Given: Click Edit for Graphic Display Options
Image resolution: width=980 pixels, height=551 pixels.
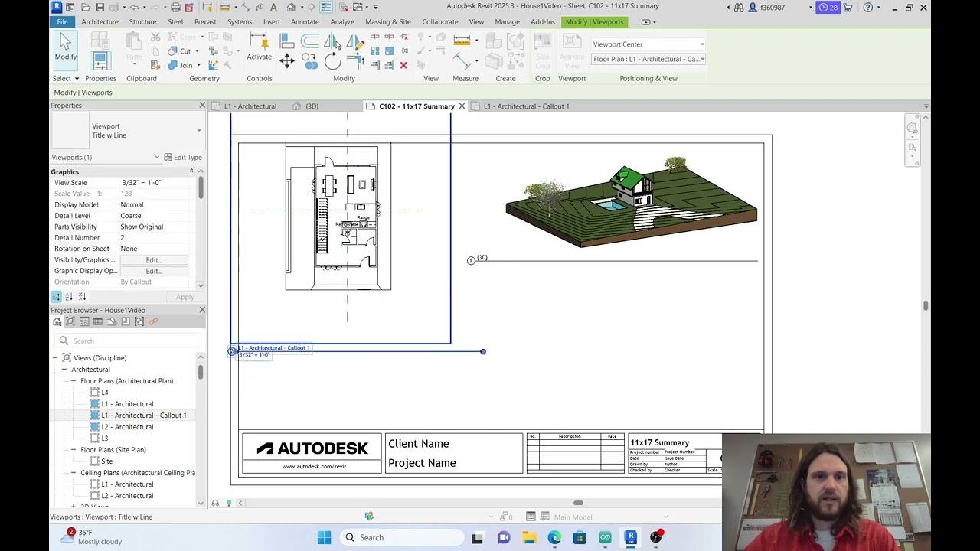Looking at the screenshot, I should [153, 271].
